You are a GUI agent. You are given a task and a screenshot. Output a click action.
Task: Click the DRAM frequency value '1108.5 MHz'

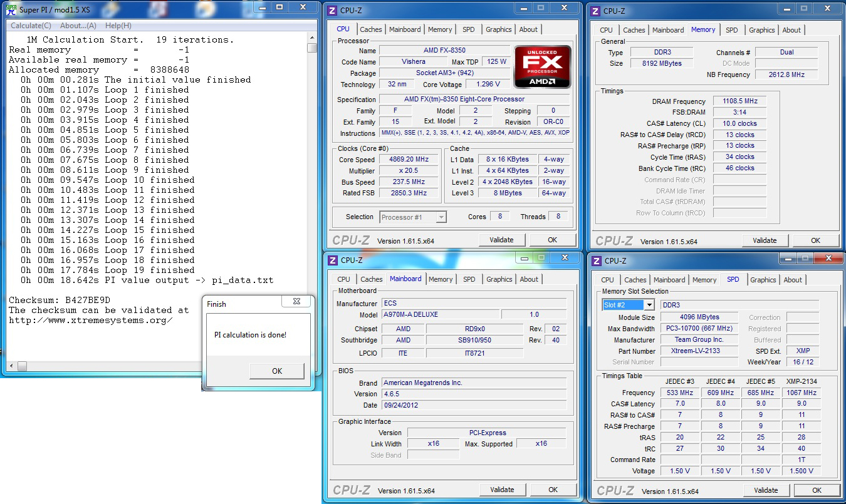[x=740, y=101]
